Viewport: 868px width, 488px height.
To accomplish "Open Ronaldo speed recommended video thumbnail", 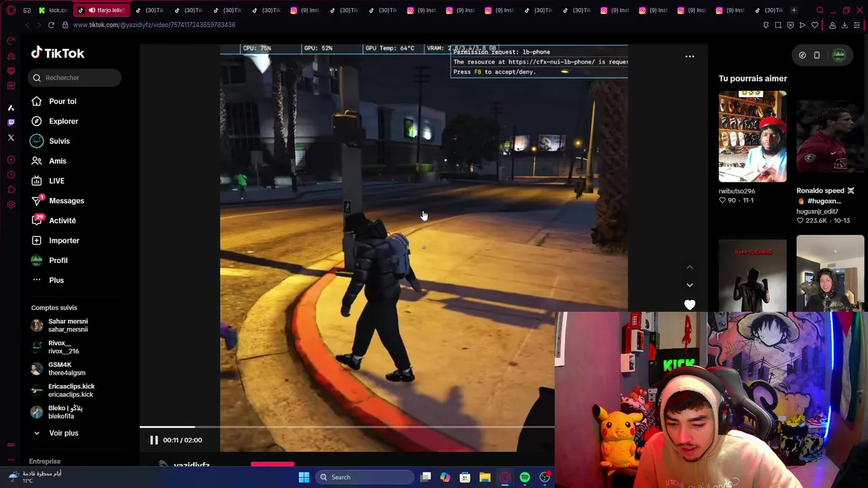I will pyautogui.click(x=831, y=136).
